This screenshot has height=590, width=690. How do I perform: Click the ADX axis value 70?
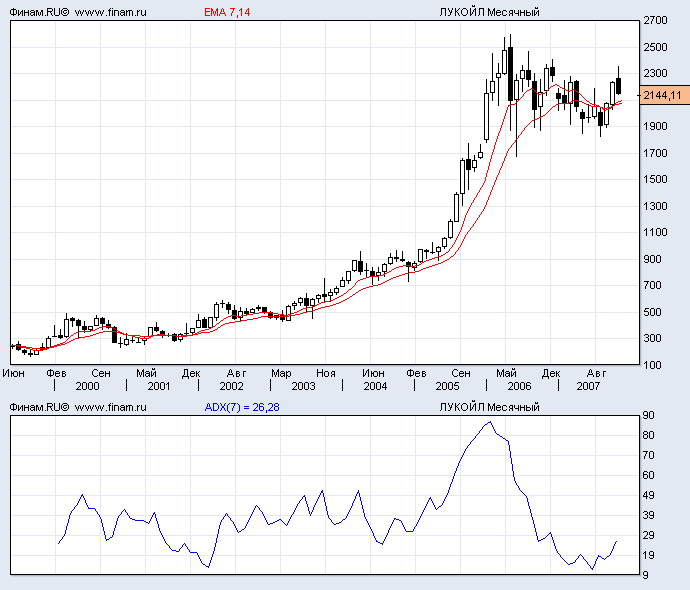pyautogui.click(x=649, y=455)
